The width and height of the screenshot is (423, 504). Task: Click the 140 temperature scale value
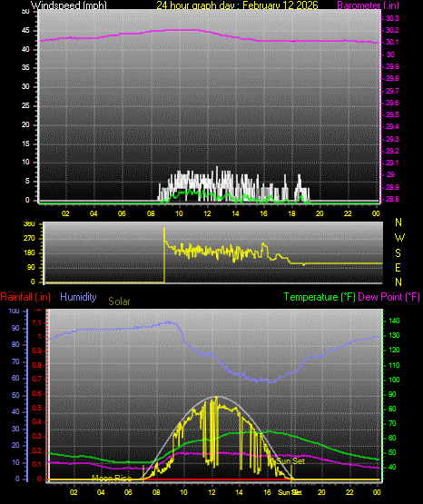point(394,321)
